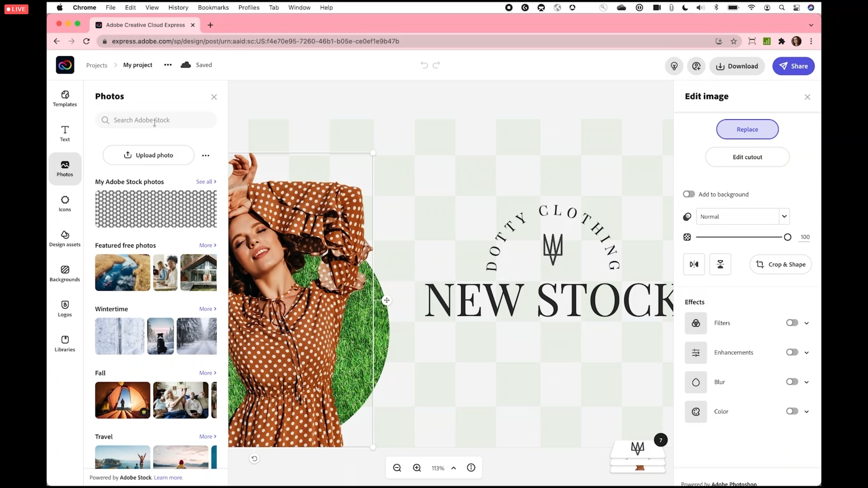Expand the Color effect chevron
The height and width of the screenshot is (488, 868).
point(807,412)
